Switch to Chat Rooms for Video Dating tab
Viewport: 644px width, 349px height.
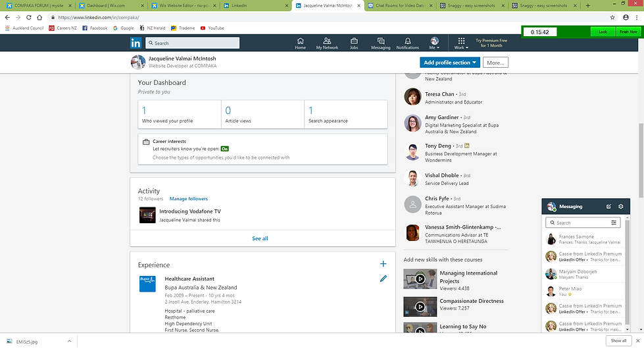click(400, 5)
